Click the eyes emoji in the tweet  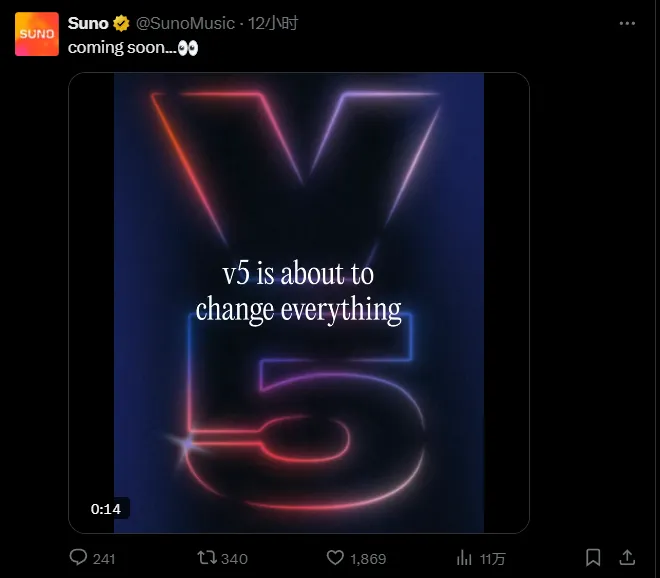187,47
